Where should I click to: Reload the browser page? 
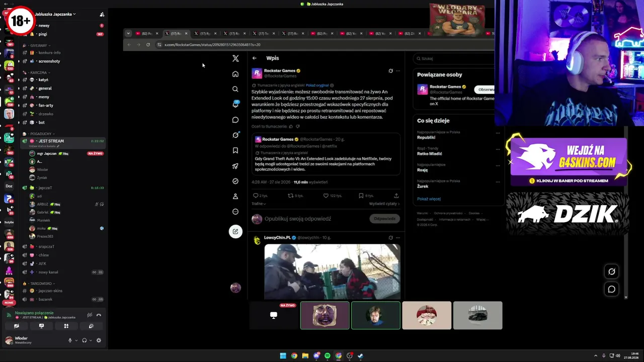(x=148, y=45)
